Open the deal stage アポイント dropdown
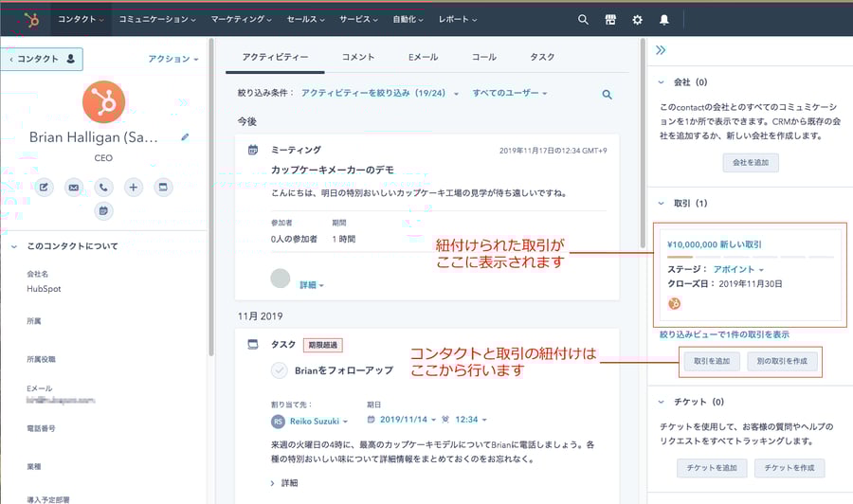Image resolution: width=853 pixels, height=504 pixels. (738, 269)
